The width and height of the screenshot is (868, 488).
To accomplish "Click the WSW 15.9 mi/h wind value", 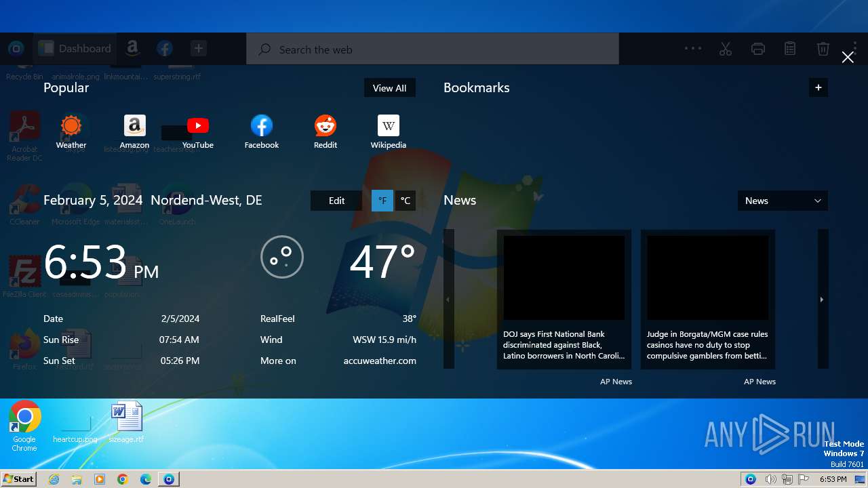I will click(x=384, y=340).
